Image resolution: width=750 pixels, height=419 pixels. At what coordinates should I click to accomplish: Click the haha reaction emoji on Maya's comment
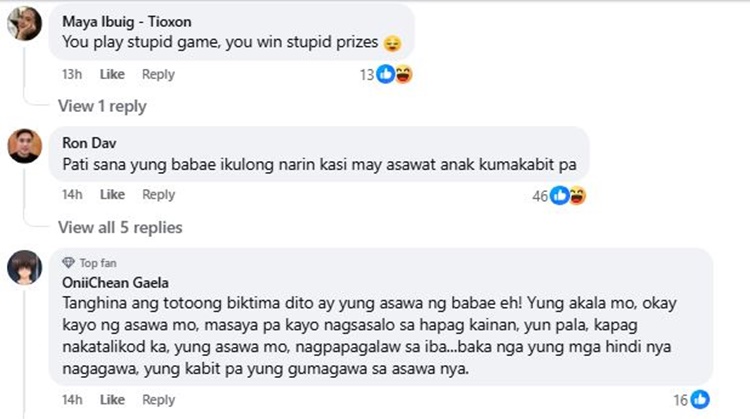(x=404, y=74)
